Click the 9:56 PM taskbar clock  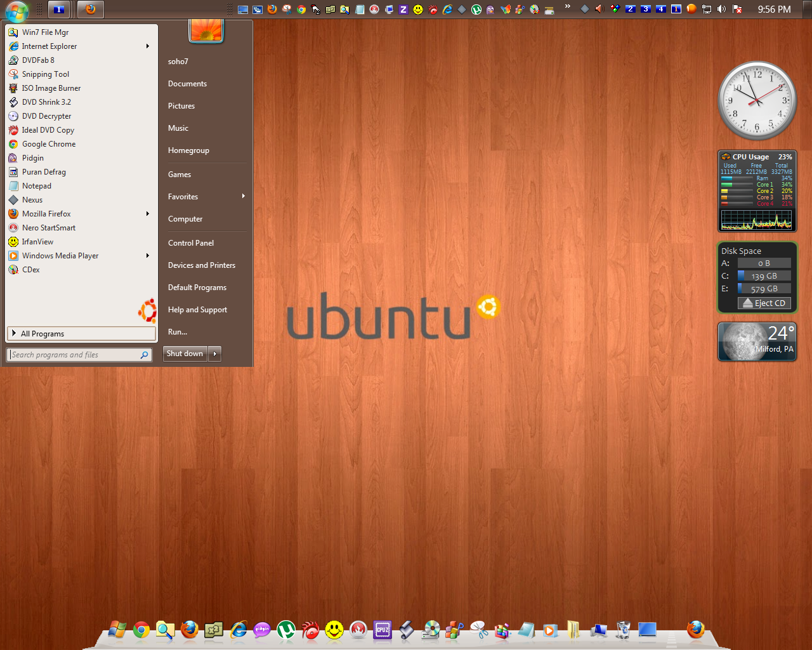point(774,10)
